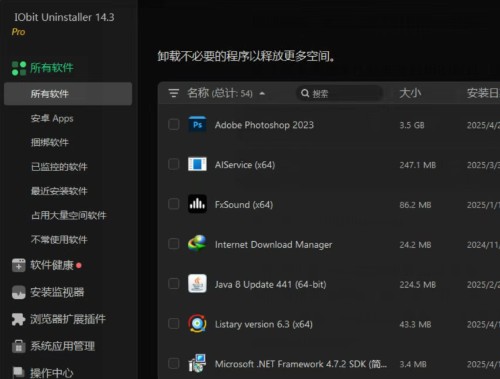Screen dimensions: 500x379
Task: Sort by the 安装日期 column header
Action: tap(483, 93)
